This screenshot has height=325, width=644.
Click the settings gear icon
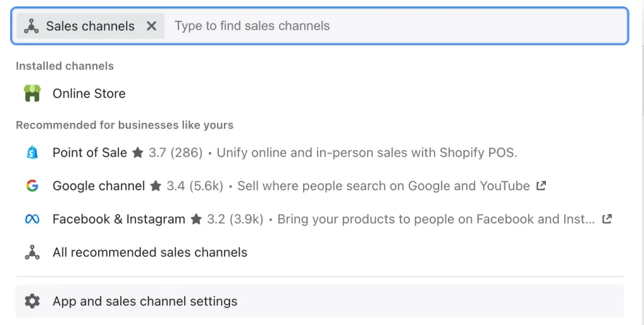[32, 301]
